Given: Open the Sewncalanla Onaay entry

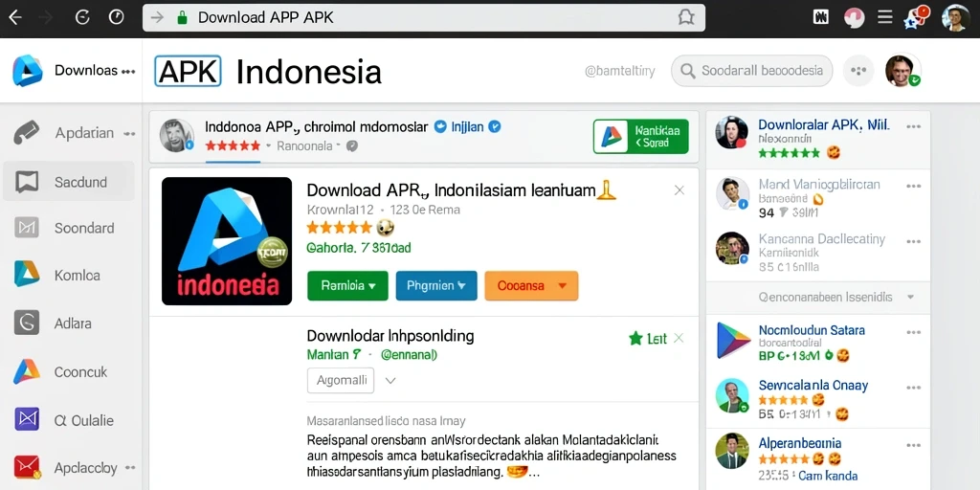Looking at the screenshot, I should (x=813, y=385).
